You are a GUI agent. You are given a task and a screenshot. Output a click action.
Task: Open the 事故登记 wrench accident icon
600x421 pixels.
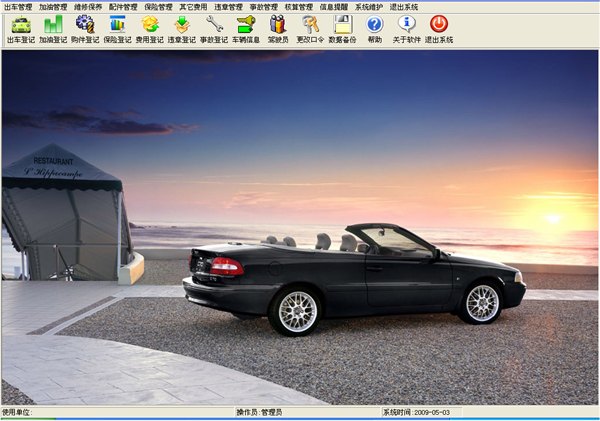pyautogui.click(x=214, y=29)
